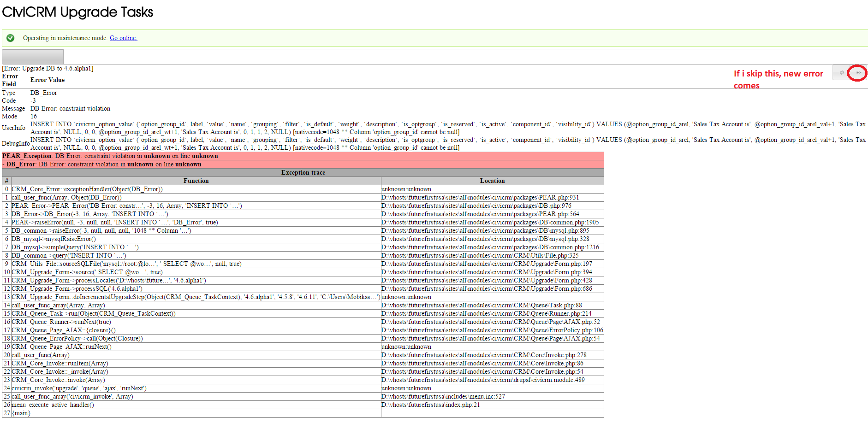Click the 'Error Value' column header
868x423 pixels.
(48, 80)
